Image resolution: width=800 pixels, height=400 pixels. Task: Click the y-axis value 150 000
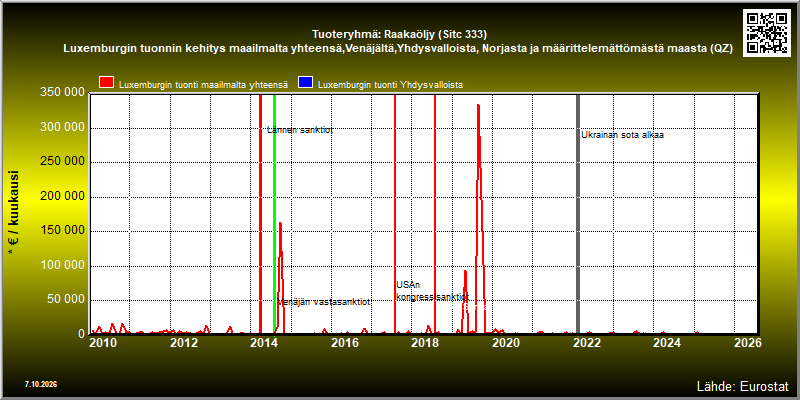coord(62,231)
